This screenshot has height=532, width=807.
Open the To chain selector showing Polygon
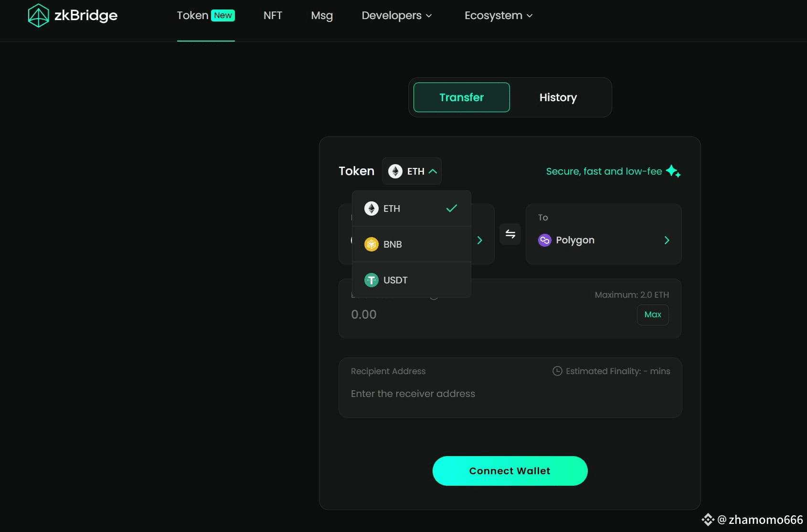[x=604, y=234]
